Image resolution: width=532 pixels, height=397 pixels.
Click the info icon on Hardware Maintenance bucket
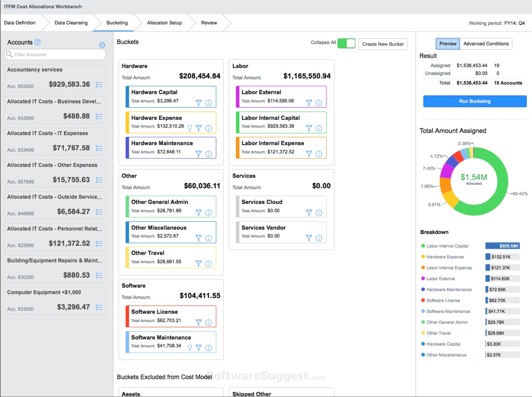210,151
